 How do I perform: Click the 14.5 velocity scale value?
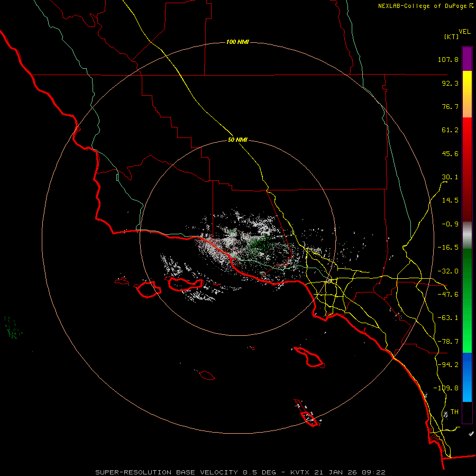pyautogui.click(x=450, y=200)
